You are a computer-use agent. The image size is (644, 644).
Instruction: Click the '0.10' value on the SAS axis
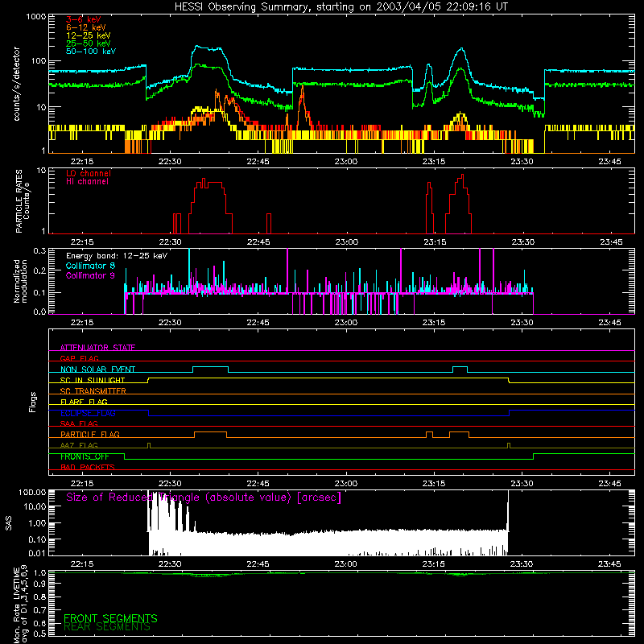(37, 539)
